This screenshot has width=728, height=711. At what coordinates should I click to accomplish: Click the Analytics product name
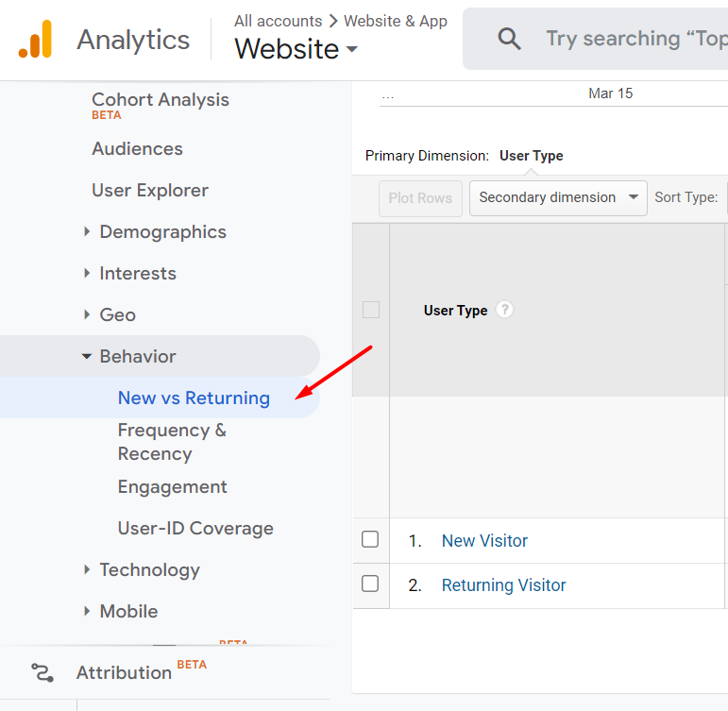click(133, 40)
